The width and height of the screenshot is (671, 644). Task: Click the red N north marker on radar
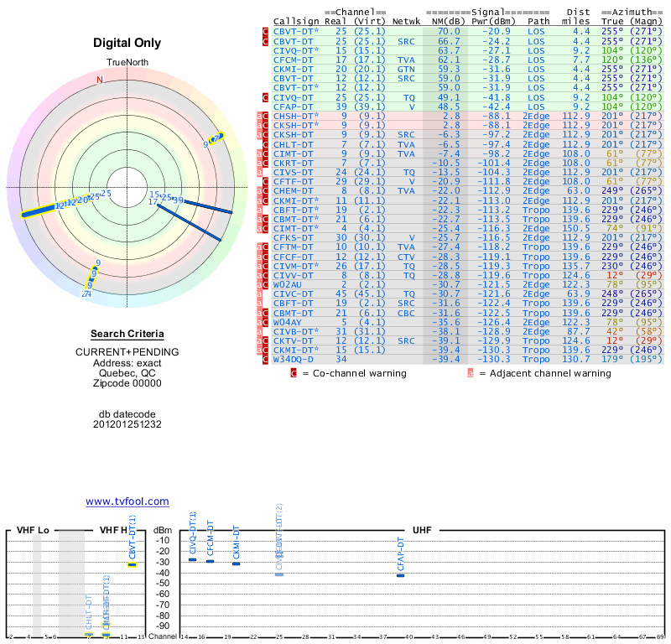coord(99,80)
